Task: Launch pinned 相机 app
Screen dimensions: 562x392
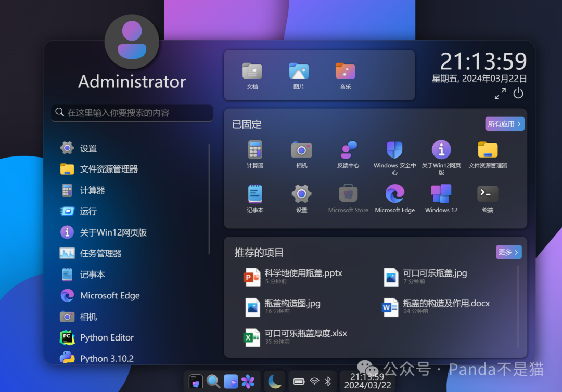Action: (301, 154)
